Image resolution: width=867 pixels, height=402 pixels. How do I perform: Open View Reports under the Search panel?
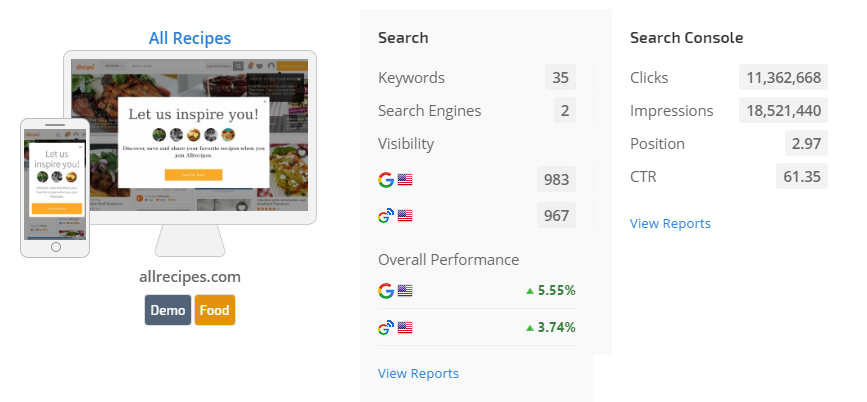point(418,373)
